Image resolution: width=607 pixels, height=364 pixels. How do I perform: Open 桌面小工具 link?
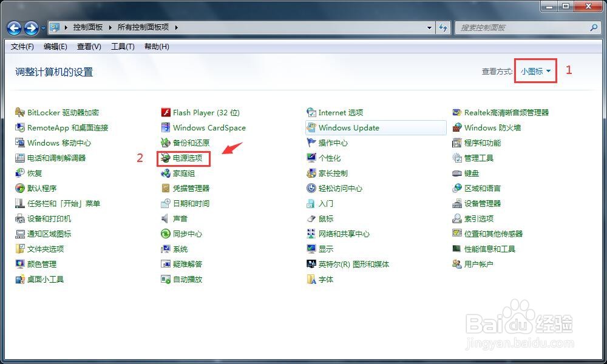(x=46, y=279)
